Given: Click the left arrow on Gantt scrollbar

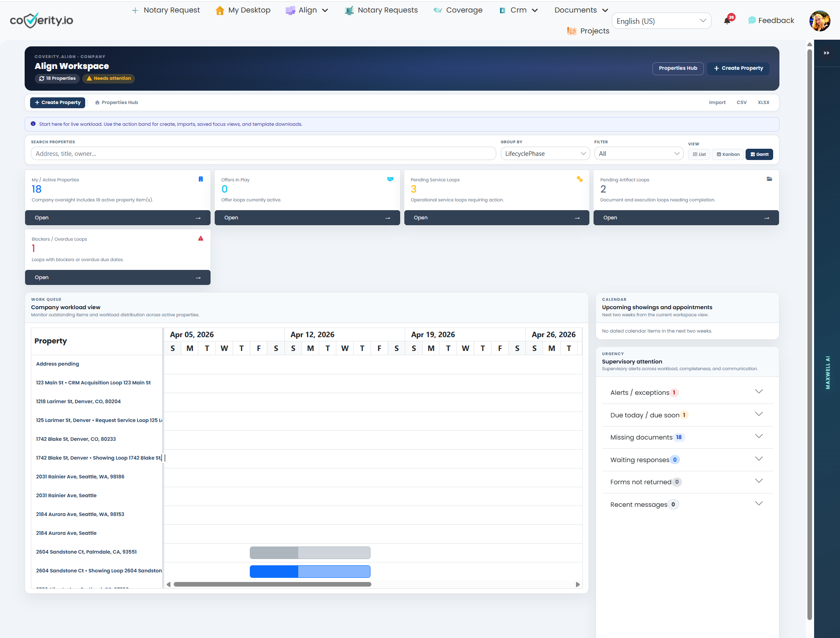Looking at the screenshot, I should click(168, 585).
